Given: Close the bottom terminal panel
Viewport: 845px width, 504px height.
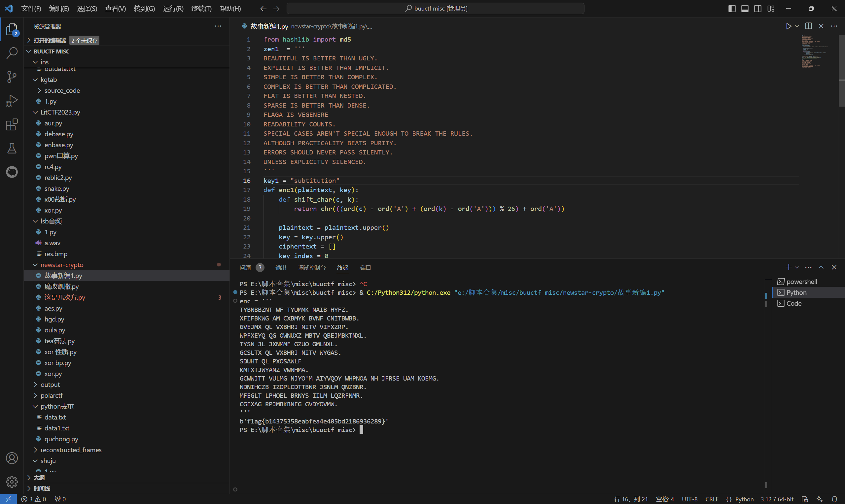Looking at the screenshot, I should tap(834, 267).
